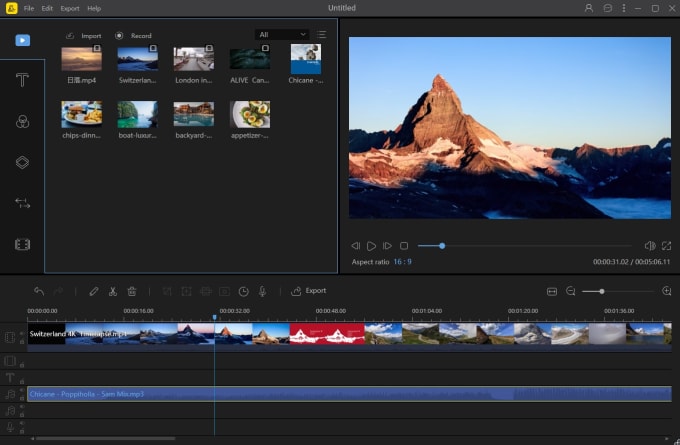Open the Media library tab
Image resolution: width=680 pixels, height=445 pixels.
click(23, 40)
